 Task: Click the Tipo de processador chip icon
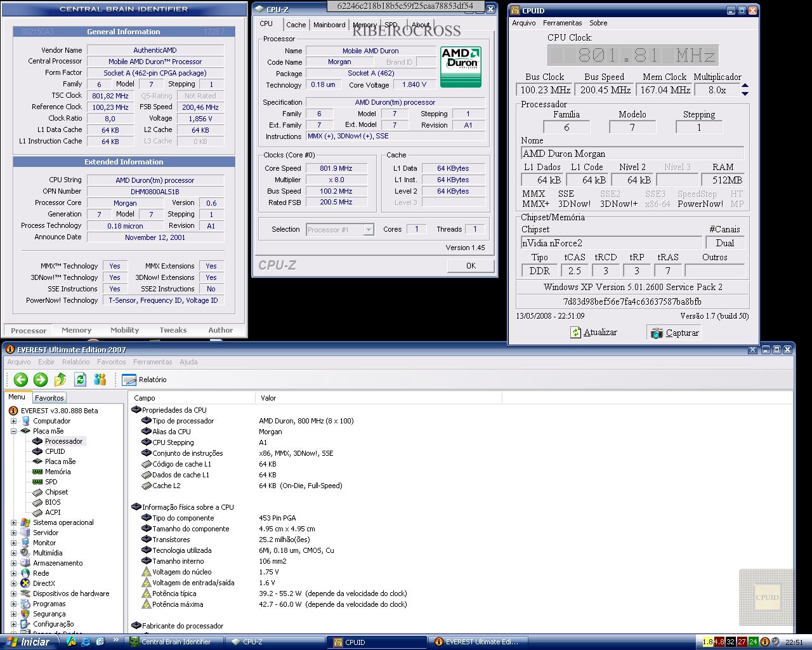point(147,421)
